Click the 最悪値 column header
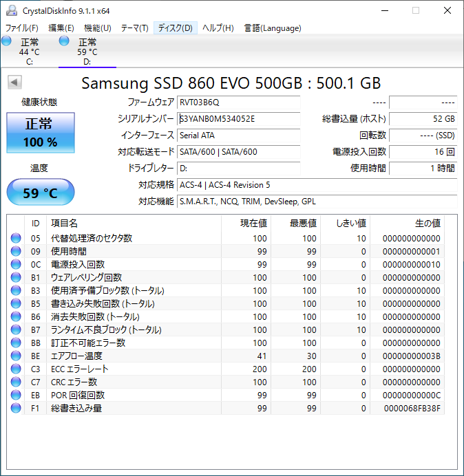Viewport: 464px width, 476px height. tap(295, 224)
